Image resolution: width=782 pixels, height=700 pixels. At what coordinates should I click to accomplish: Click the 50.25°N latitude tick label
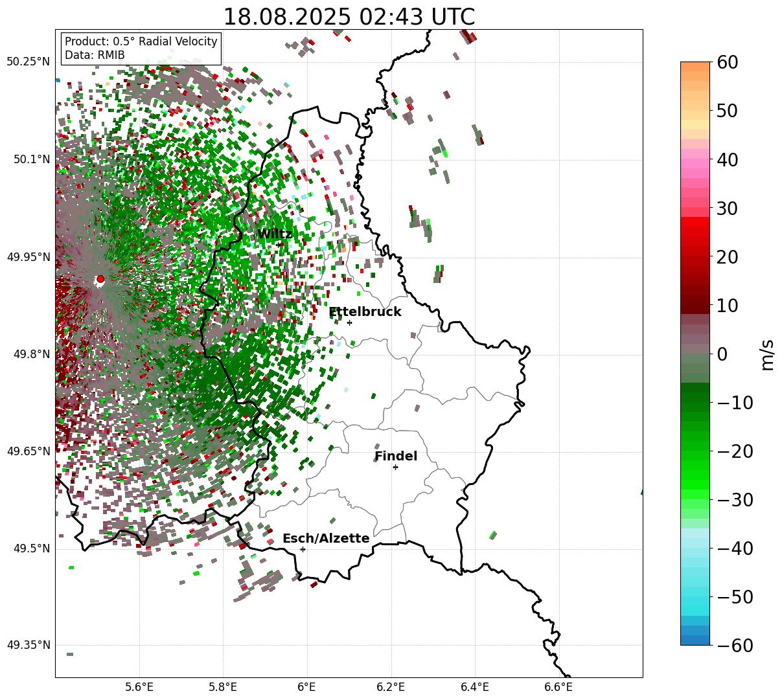click(x=28, y=62)
